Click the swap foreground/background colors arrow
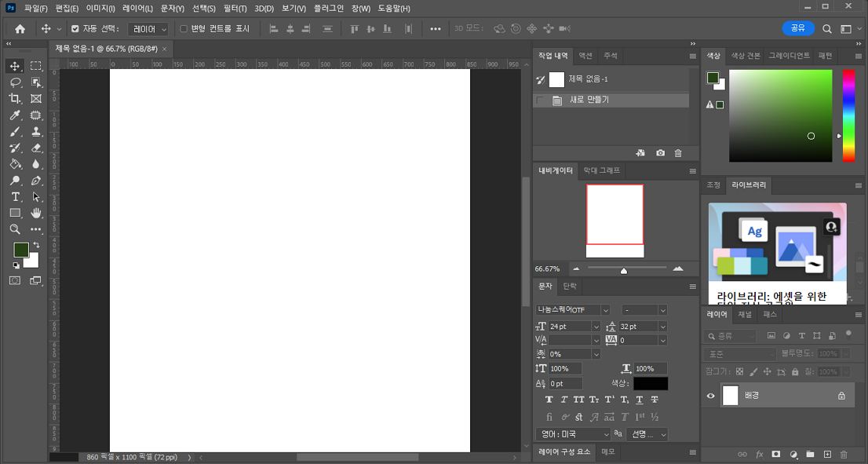This screenshot has width=868, height=464. [37, 245]
